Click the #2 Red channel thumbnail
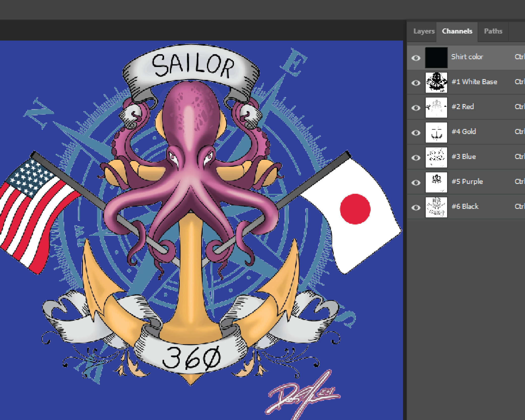The image size is (525, 420). pyautogui.click(x=436, y=107)
